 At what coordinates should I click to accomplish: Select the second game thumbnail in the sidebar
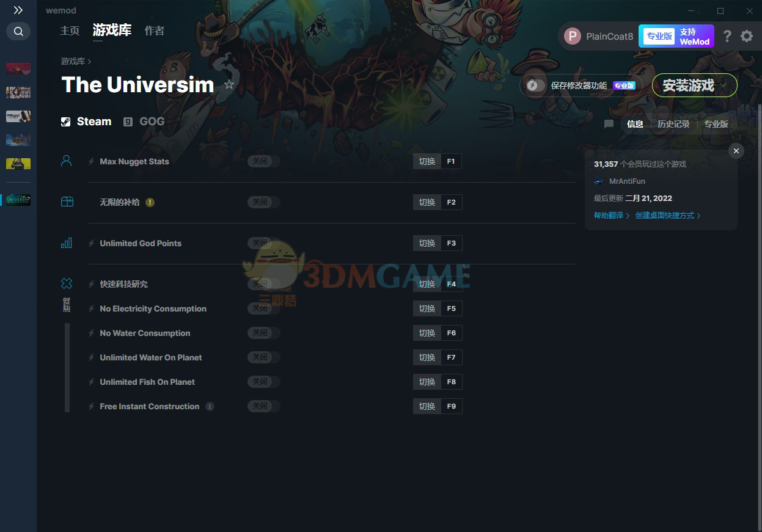click(18, 92)
